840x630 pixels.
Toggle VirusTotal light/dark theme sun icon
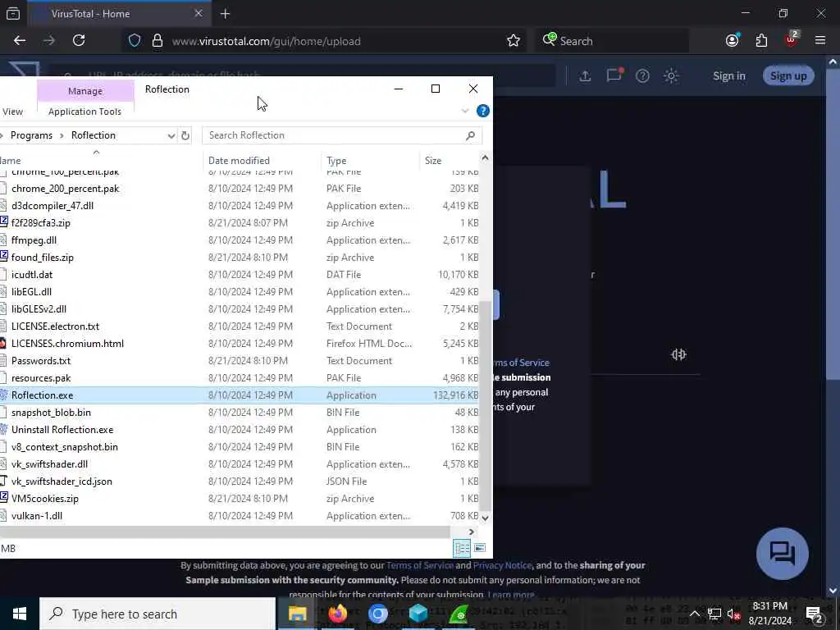pyautogui.click(x=671, y=76)
